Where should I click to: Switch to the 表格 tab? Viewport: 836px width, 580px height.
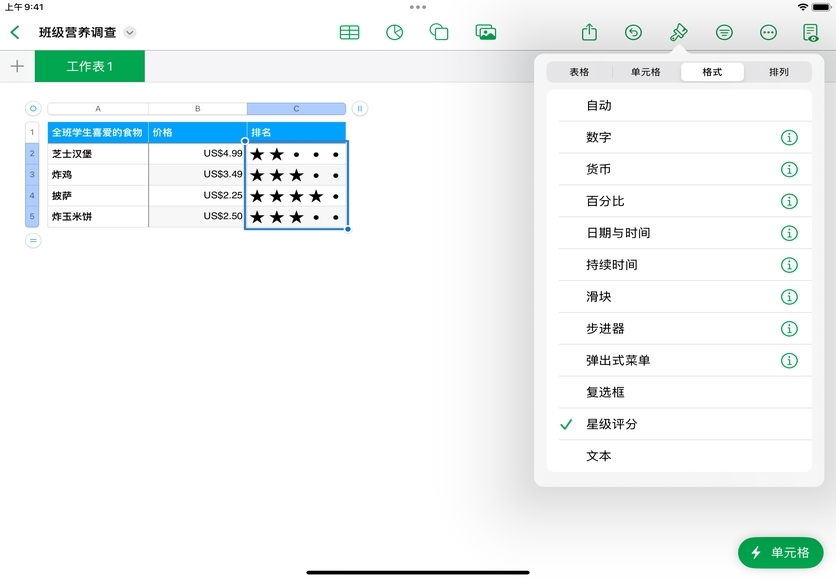click(579, 72)
